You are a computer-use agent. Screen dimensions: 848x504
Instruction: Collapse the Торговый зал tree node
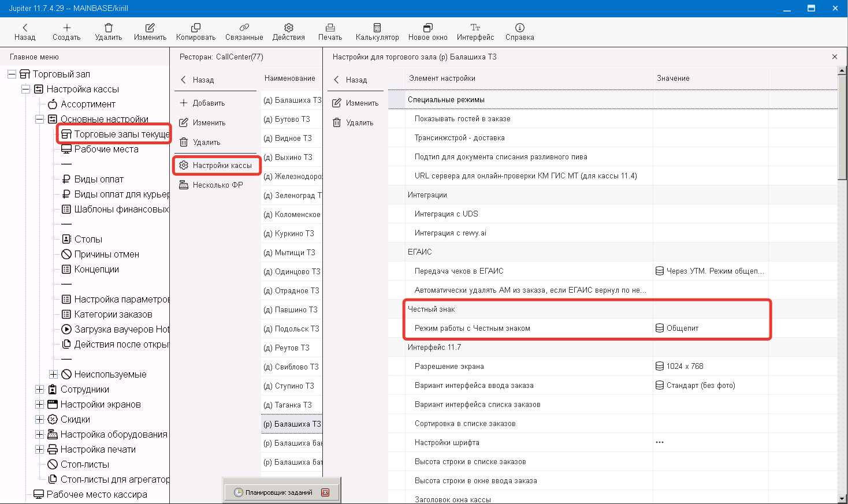tap(12, 74)
